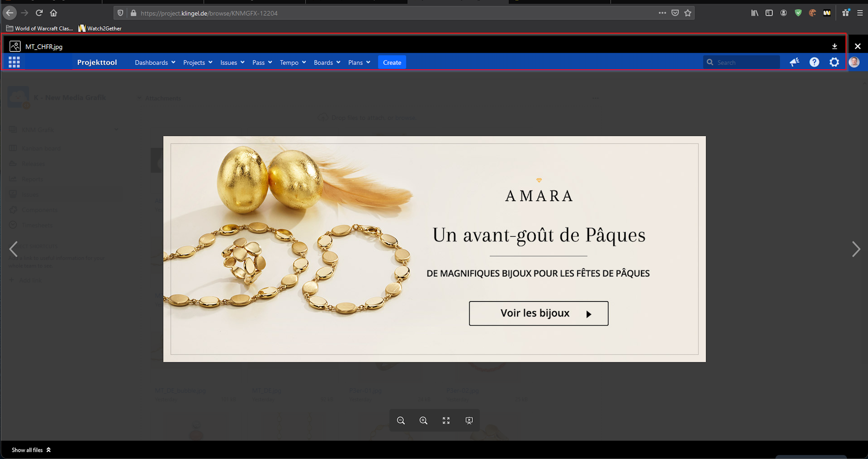Image resolution: width=868 pixels, height=459 pixels.
Task: Zoom out of the image preview
Action: tap(401, 420)
